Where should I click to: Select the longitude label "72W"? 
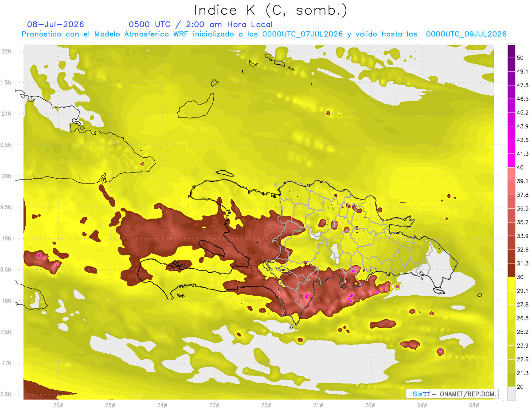(266, 405)
